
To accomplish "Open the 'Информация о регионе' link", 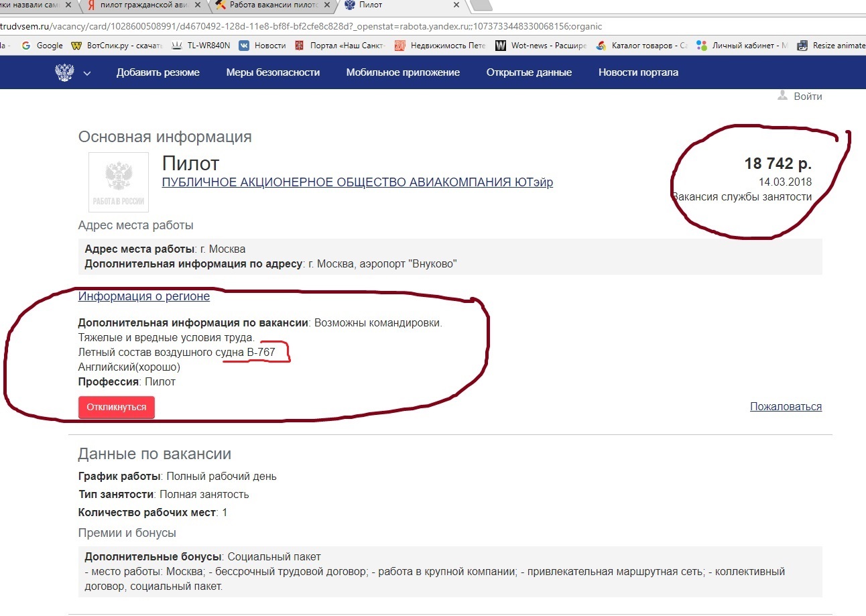I will pos(144,296).
